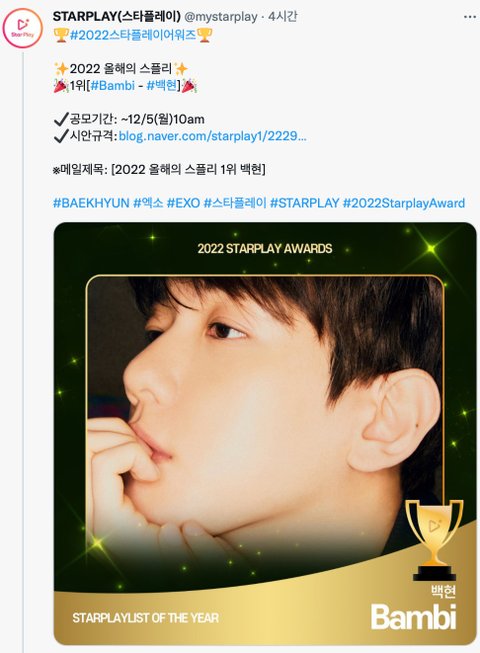Viewport: 480px width, 653px height.
Task: Open the @mystarplay handle
Action: pyautogui.click(x=221, y=17)
